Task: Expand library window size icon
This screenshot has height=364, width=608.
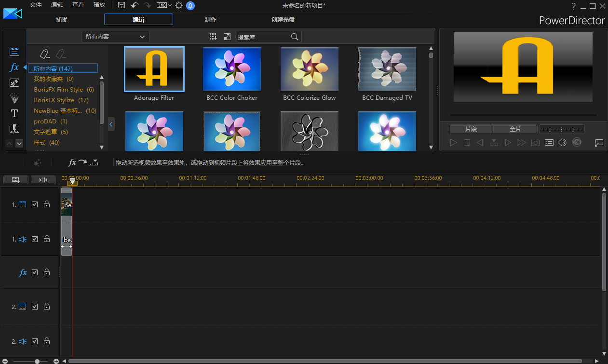Action: 227,37
